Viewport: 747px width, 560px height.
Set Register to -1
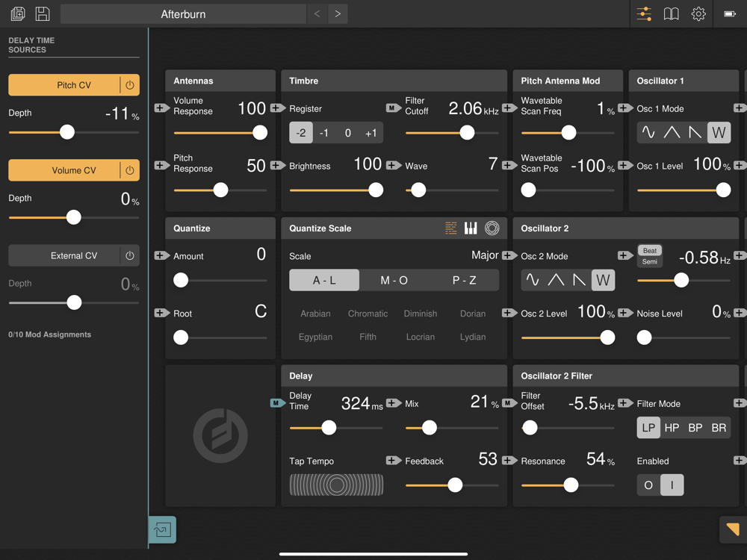coord(324,132)
